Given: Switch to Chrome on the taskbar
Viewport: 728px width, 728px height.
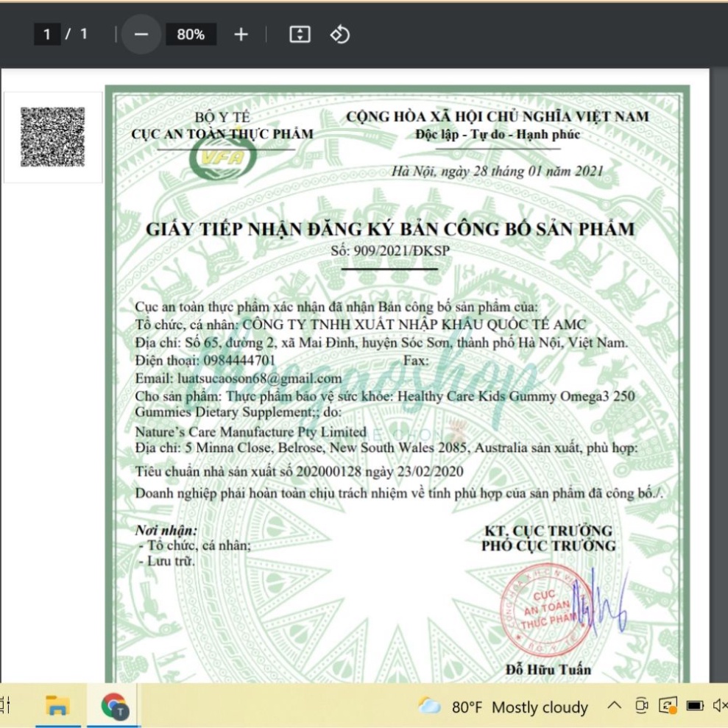Looking at the screenshot, I should click(115, 707).
